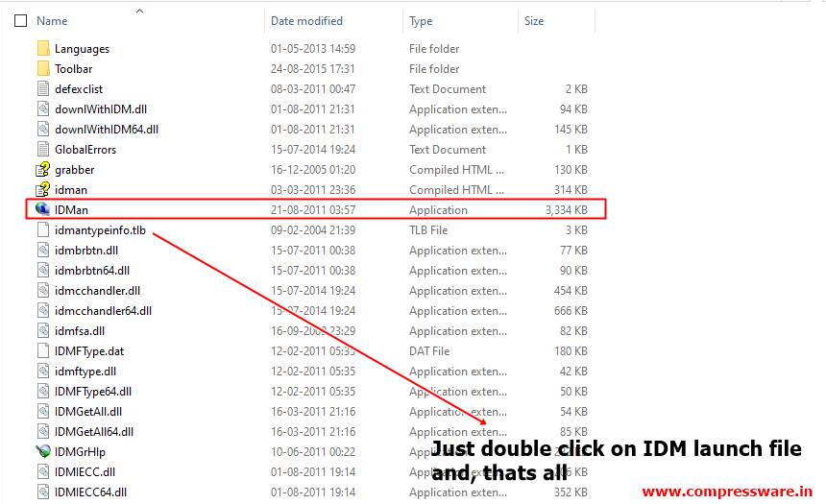This screenshot has width=826, height=504.
Task: Click the idmftype.dll file icon
Action: 43,372
